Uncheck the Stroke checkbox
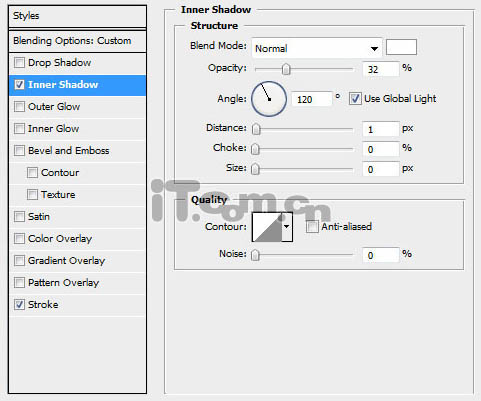481x401 pixels. click(19, 304)
